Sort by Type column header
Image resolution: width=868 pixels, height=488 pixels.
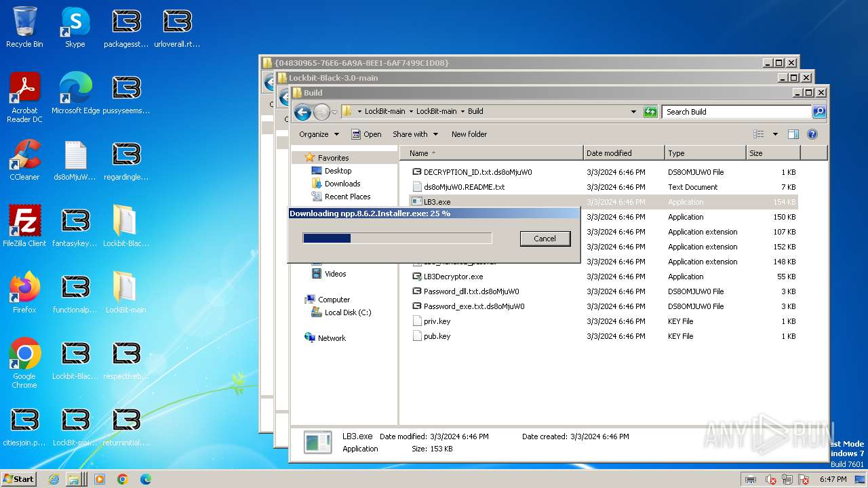pos(705,153)
